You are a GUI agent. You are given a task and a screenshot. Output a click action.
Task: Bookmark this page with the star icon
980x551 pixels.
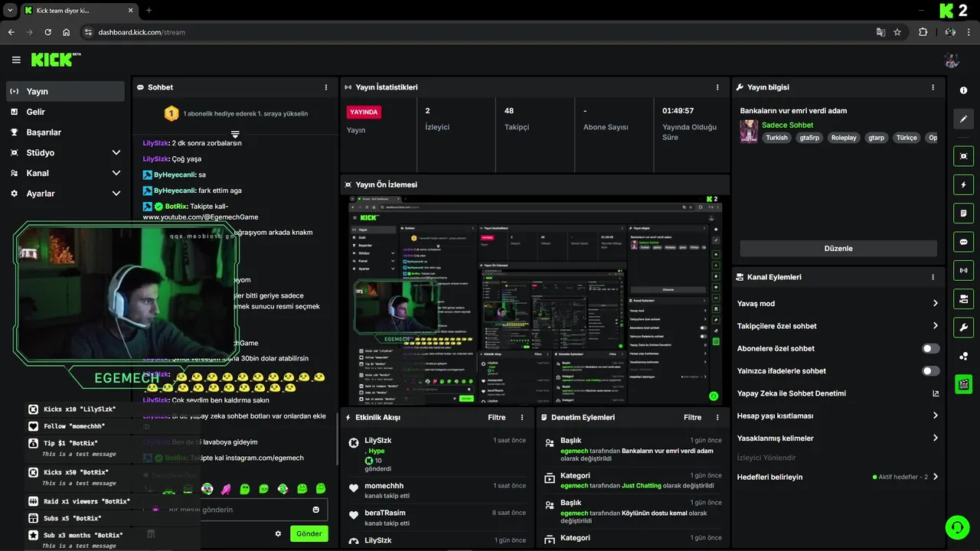(x=897, y=32)
